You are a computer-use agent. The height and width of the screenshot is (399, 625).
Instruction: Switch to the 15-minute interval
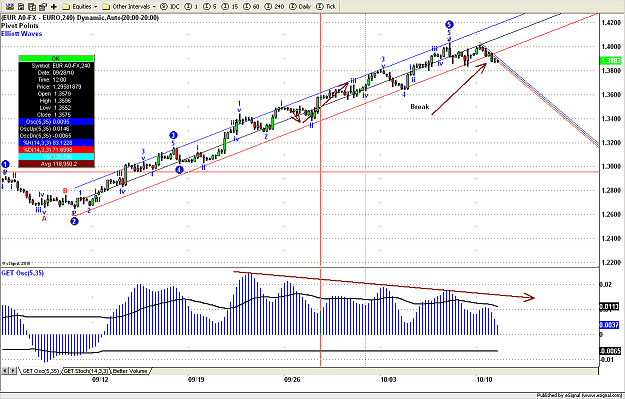(x=230, y=6)
